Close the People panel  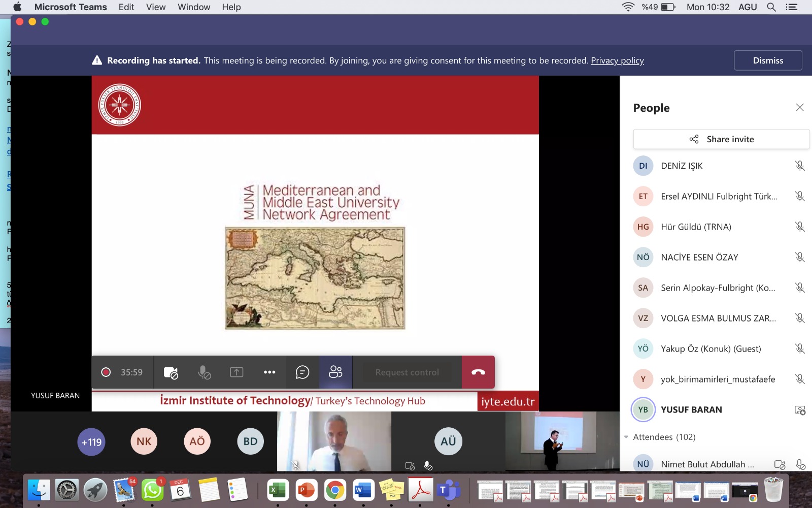(x=800, y=108)
